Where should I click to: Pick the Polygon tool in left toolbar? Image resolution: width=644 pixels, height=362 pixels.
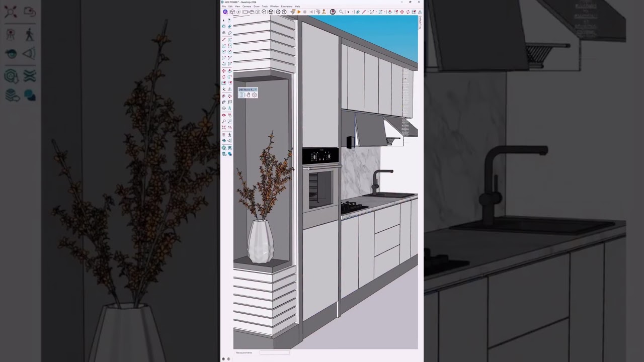[x=230, y=52]
